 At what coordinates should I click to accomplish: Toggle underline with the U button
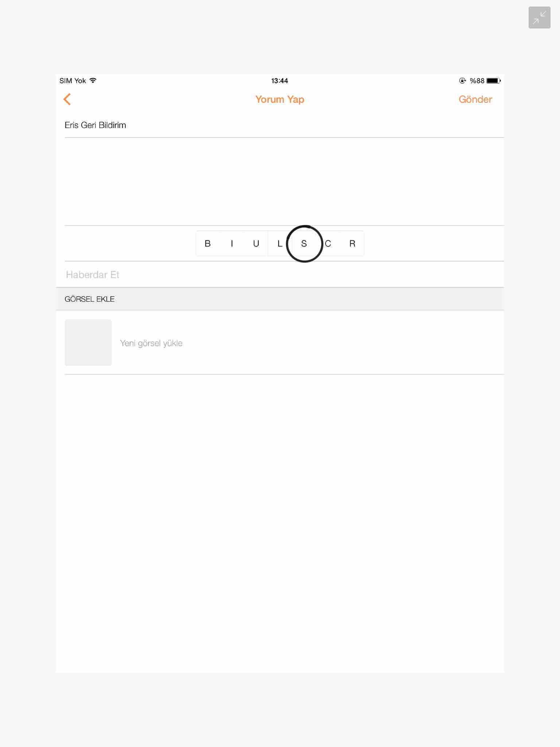tap(256, 244)
